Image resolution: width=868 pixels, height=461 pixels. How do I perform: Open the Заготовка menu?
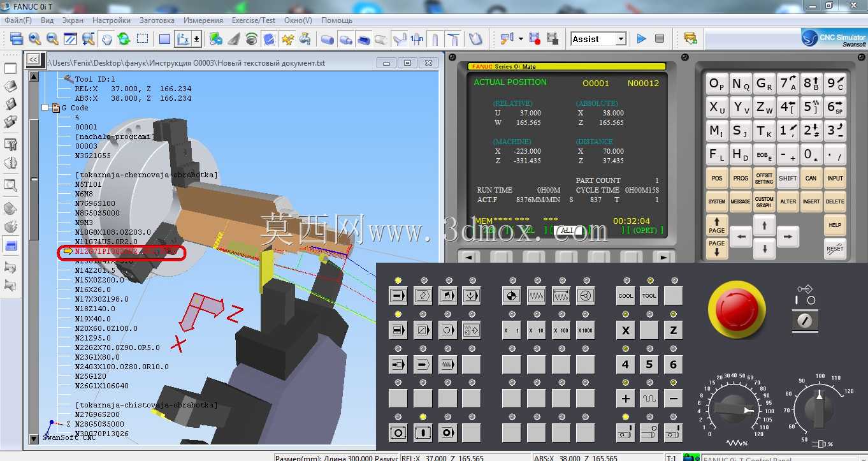click(157, 20)
